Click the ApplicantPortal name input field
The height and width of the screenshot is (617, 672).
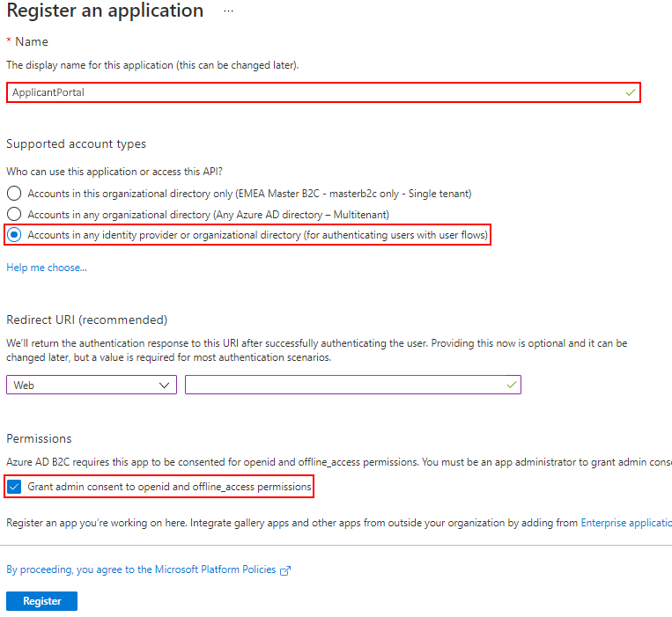pos(323,92)
